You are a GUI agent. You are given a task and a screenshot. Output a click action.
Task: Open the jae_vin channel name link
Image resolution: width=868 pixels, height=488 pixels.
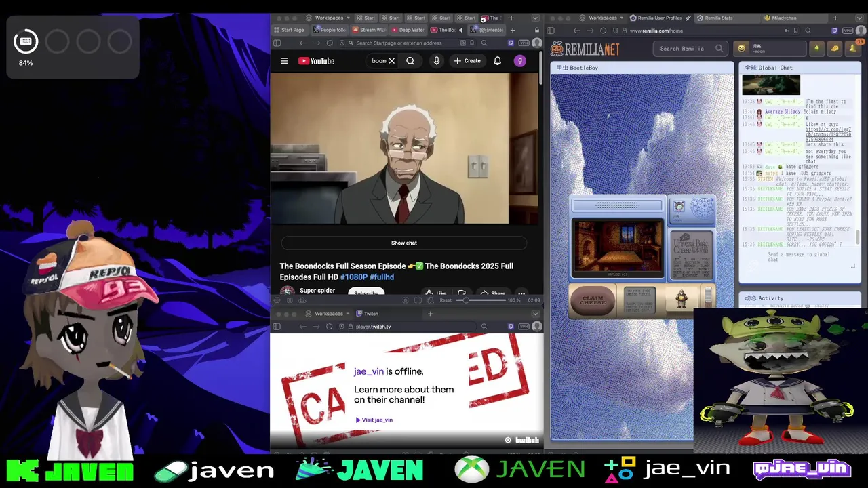[x=369, y=371]
